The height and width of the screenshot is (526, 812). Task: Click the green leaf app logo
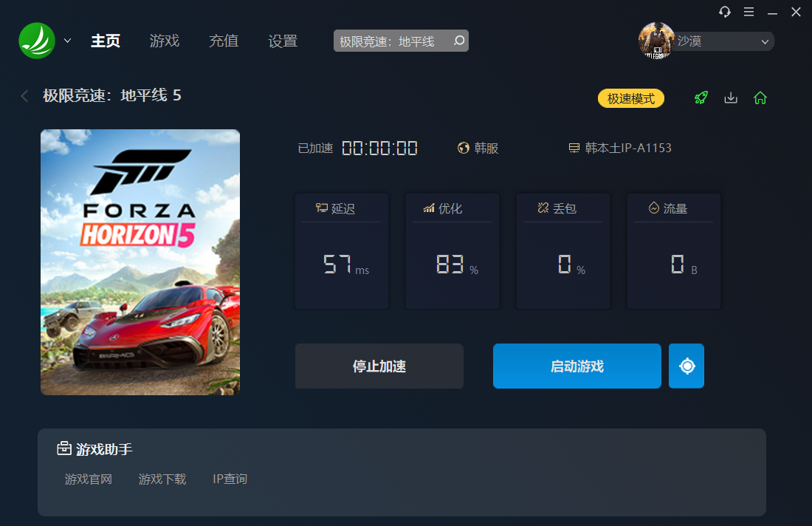click(37, 41)
